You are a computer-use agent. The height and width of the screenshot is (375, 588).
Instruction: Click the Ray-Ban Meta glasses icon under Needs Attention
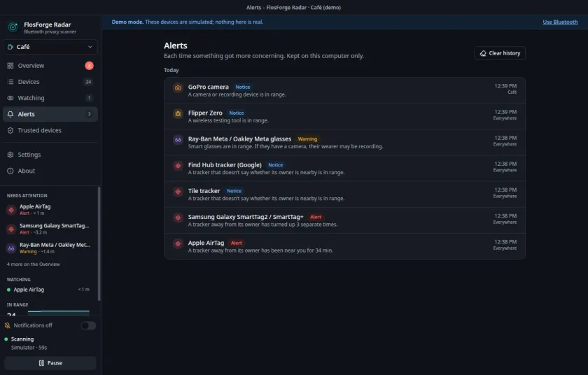[11, 248]
